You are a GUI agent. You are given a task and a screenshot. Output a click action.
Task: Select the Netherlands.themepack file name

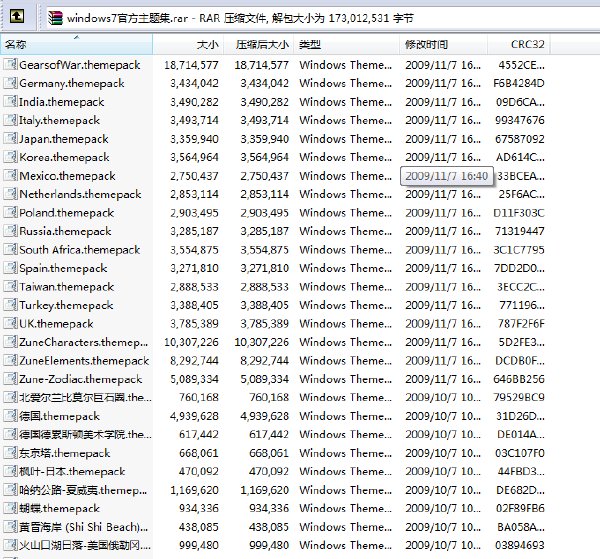coord(80,194)
